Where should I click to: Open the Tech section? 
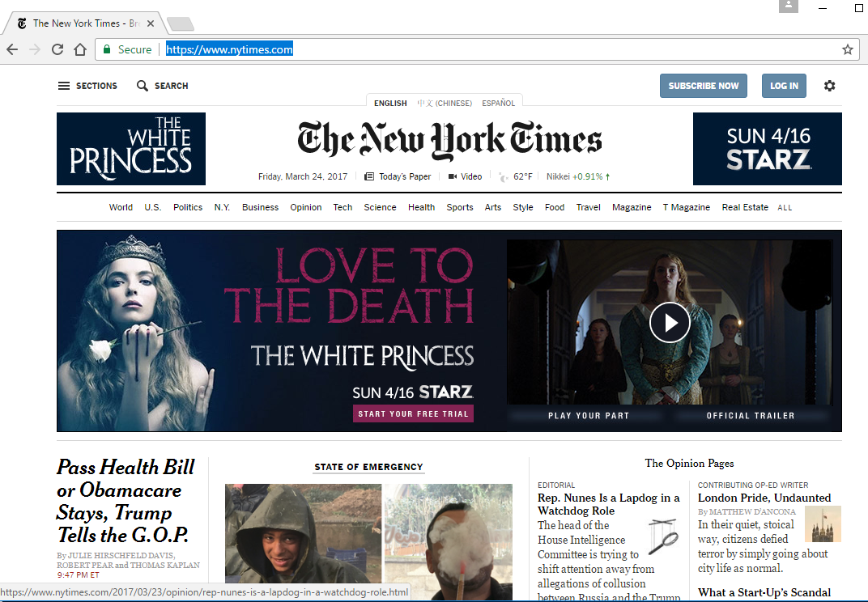tap(343, 207)
